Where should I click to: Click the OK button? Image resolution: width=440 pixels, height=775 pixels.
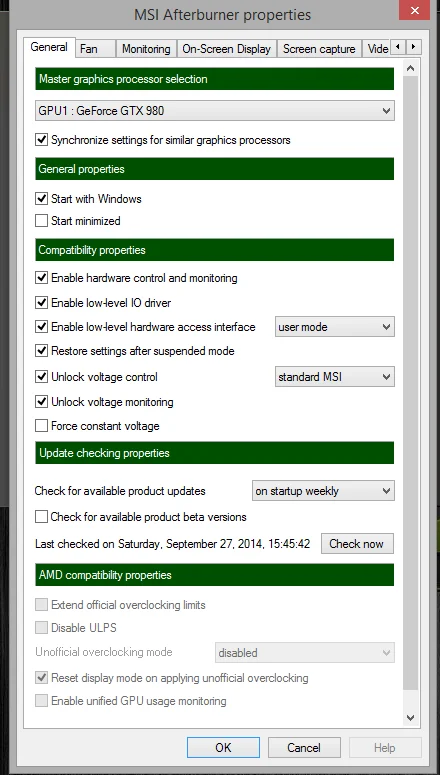(x=223, y=747)
